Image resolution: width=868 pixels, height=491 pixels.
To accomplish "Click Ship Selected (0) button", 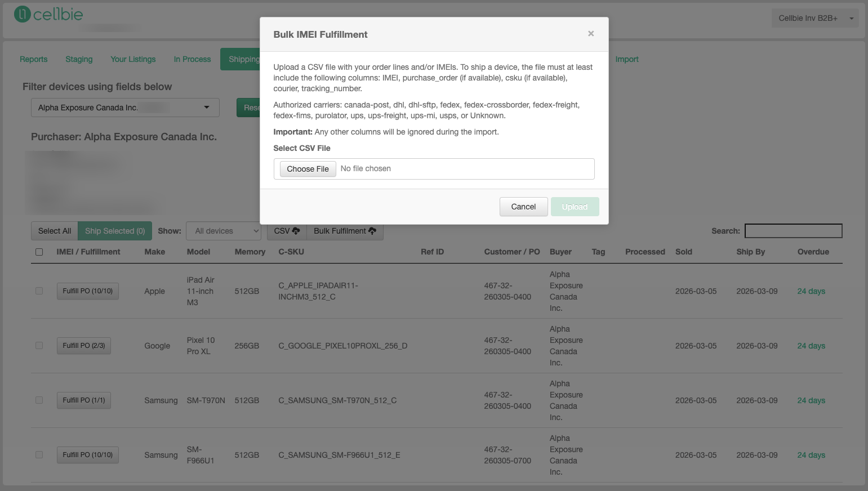I will pyautogui.click(x=115, y=231).
